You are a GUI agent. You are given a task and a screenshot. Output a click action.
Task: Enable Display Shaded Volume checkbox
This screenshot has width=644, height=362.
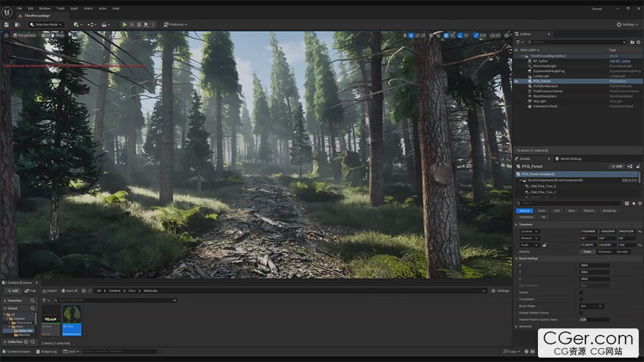click(581, 312)
